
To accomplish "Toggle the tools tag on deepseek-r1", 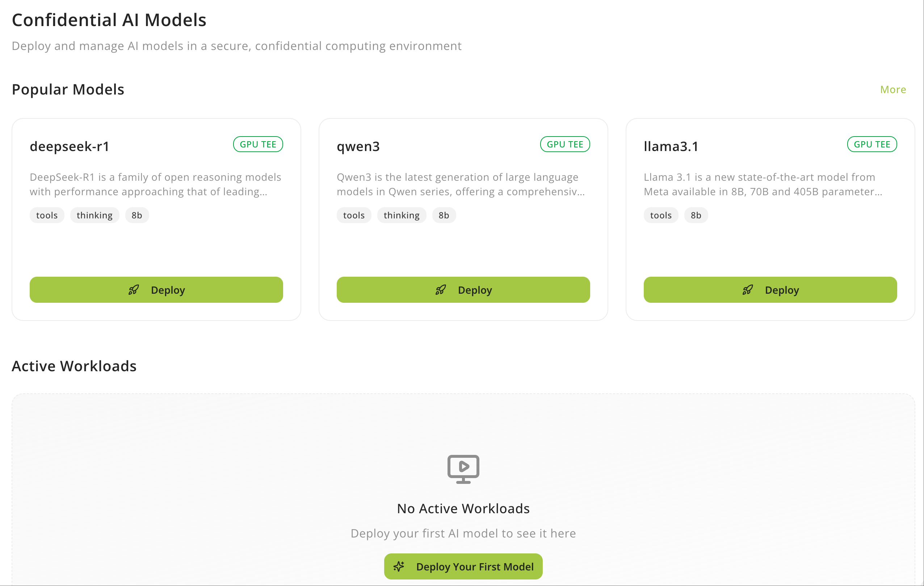I will (46, 215).
